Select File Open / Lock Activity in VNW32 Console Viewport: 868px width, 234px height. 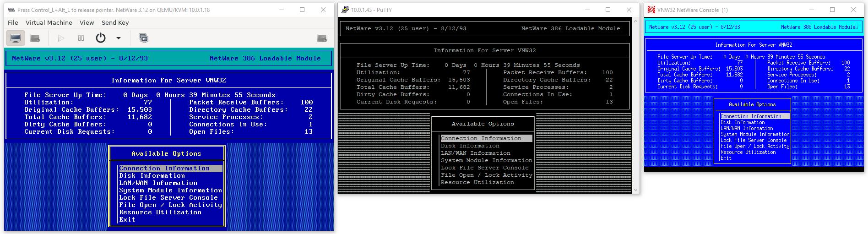tap(755, 146)
